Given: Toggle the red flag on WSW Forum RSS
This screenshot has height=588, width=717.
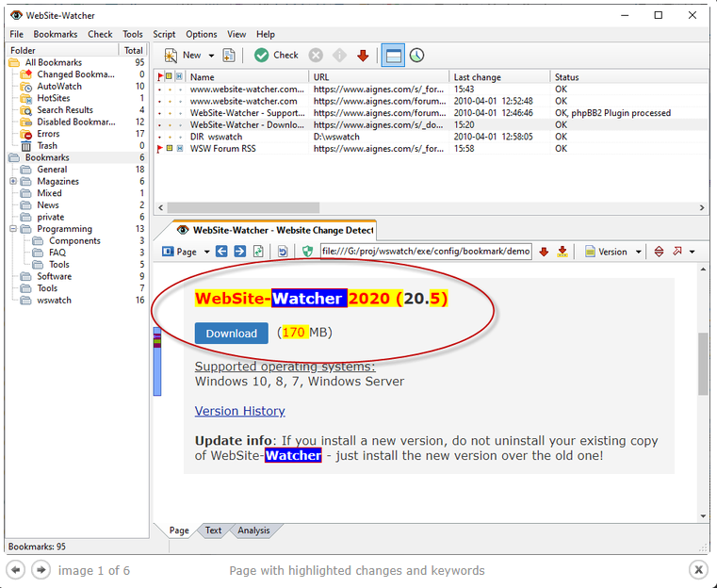Looking at the screenshot, I should point(159,149).
